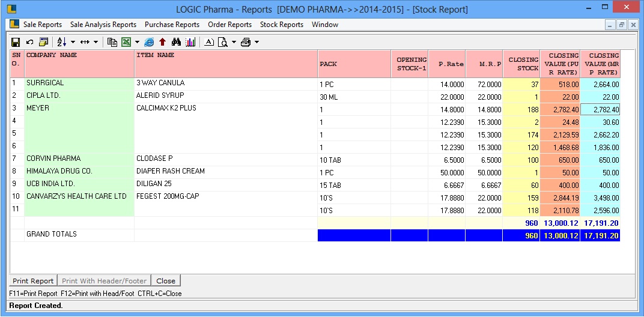Open the printer dropdown arrow

coord(257,42)
